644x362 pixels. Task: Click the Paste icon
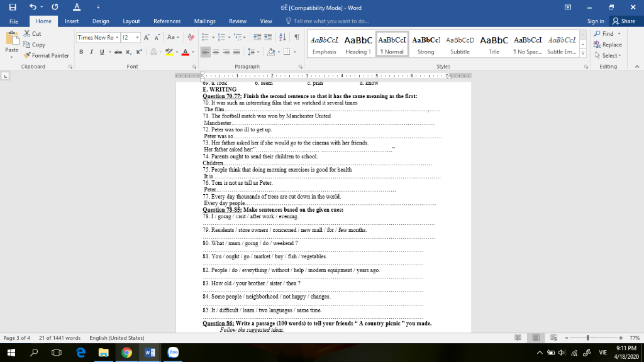click(11, 38)
